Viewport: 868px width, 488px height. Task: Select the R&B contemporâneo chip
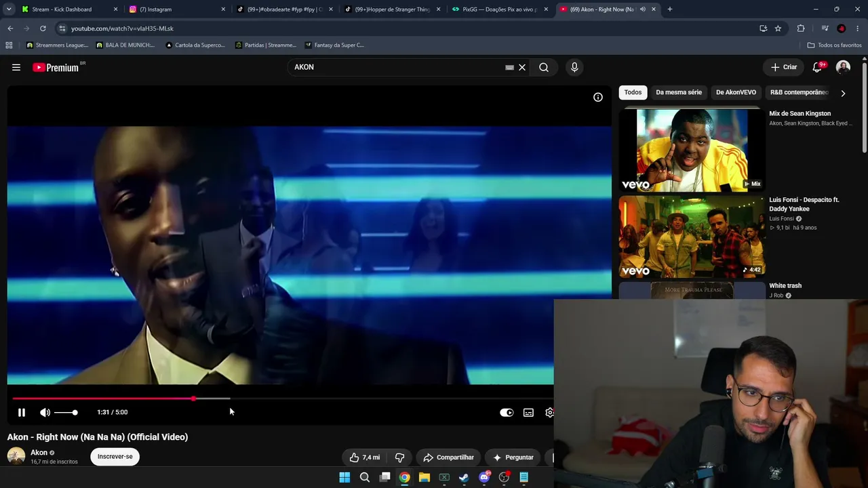pyautogui.click(x=799, y=92)
